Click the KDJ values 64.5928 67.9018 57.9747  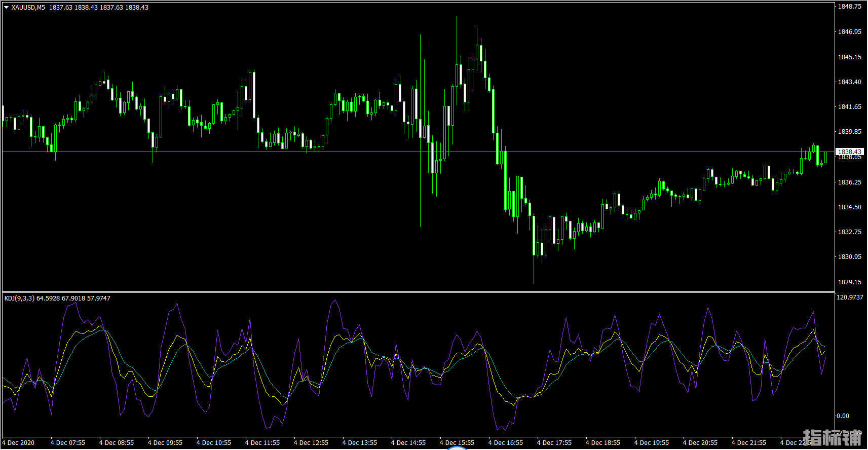[73, 298]
